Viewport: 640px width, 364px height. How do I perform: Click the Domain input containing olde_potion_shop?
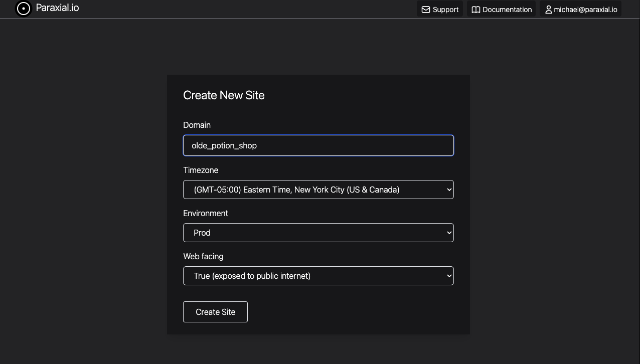click(318, 145)
